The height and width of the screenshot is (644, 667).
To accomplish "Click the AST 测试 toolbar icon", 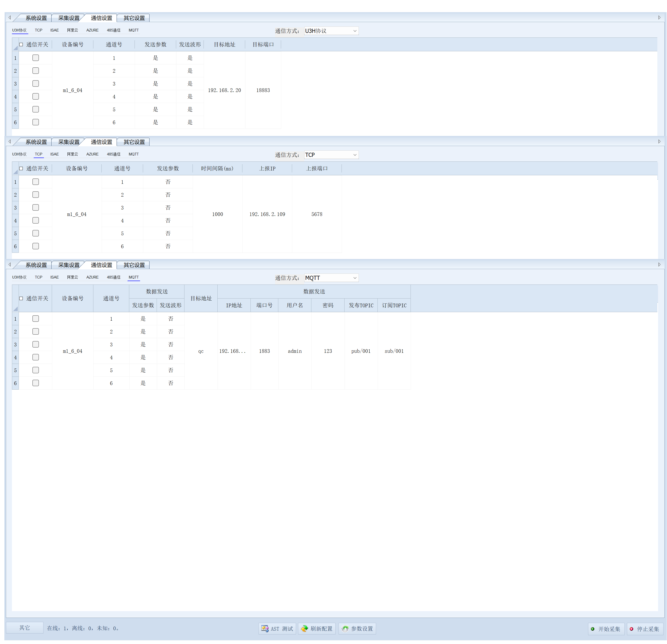I will pyautogui.click(x=265, y=629).
